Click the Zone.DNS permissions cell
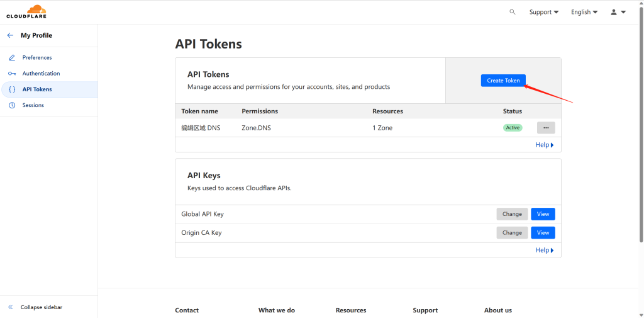 pyautogui.click(x=256, y=128)
